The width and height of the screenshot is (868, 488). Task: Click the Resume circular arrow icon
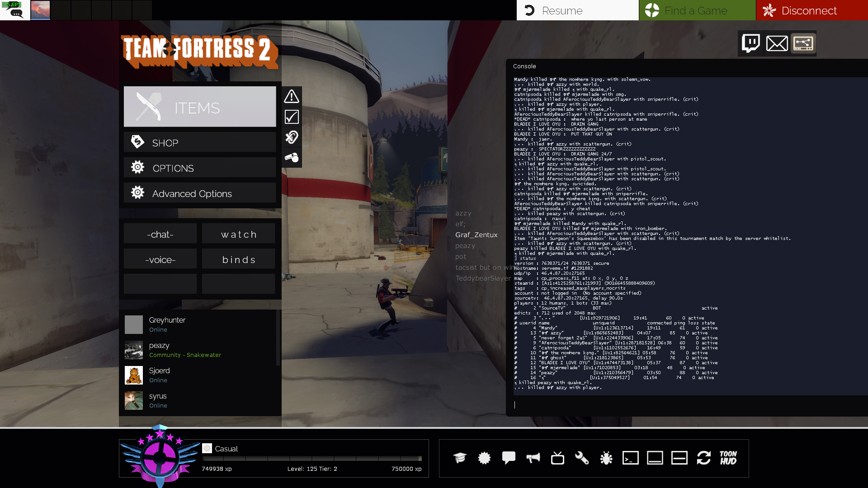pos(529,10)
